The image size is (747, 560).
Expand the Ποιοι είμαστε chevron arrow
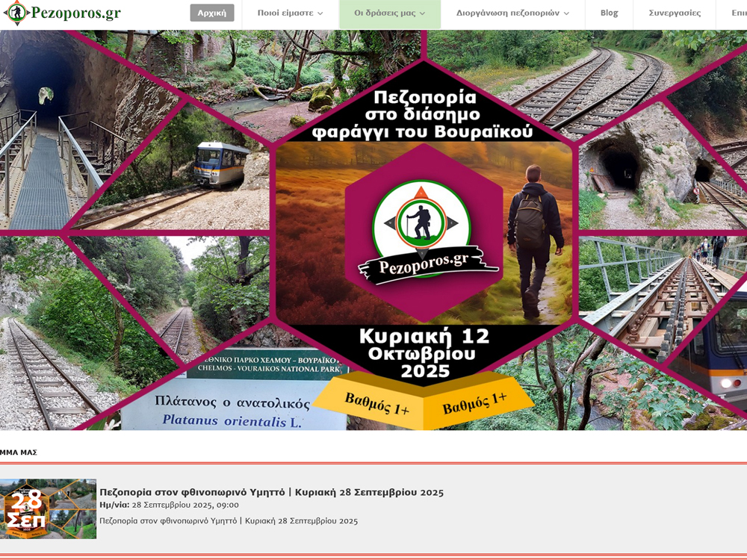320,13
